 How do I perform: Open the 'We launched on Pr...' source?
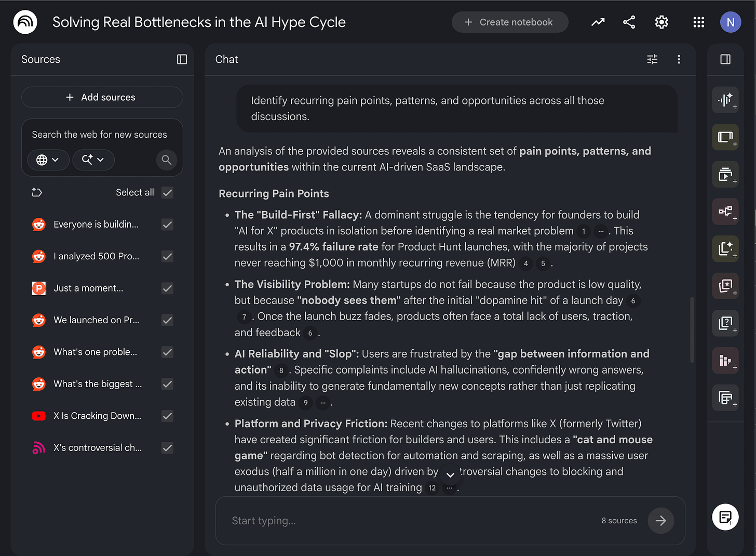97,320
